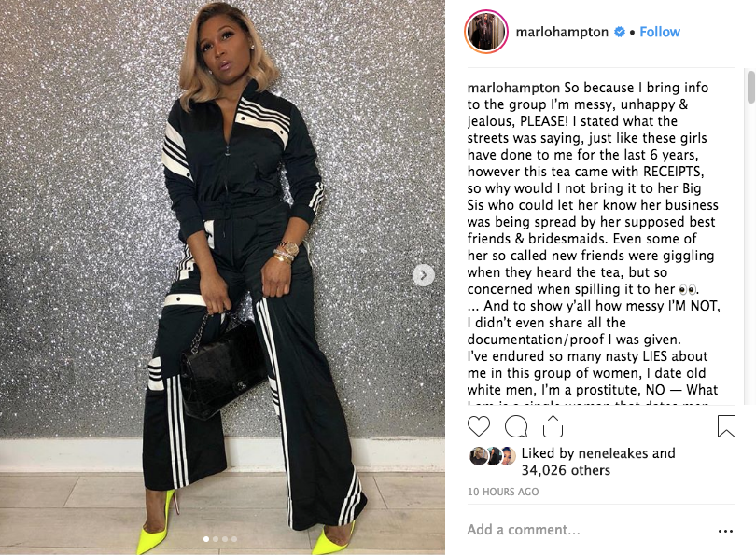Open the three-dot more options menu

725,531
